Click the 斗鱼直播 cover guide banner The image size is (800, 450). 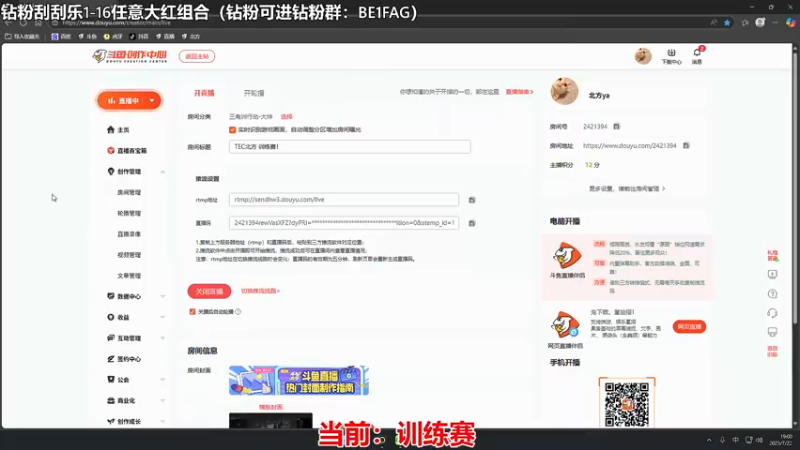point(299,380)
